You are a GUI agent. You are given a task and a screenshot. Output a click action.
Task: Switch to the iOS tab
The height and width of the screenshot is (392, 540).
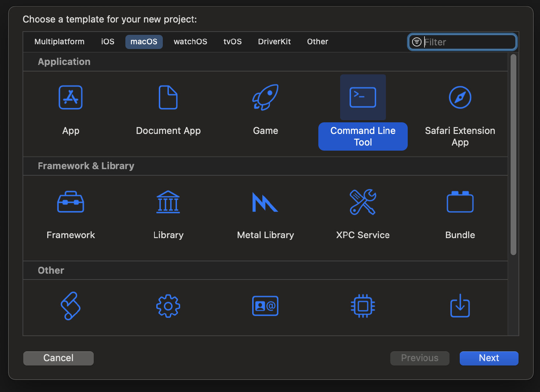pyautogui.click(x=108, y=42)
